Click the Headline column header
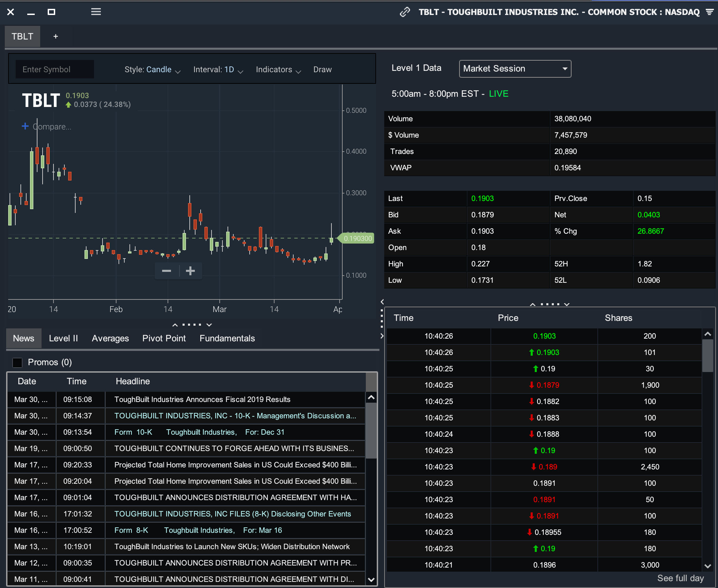 pyautogui.click(x=133, y=381)
